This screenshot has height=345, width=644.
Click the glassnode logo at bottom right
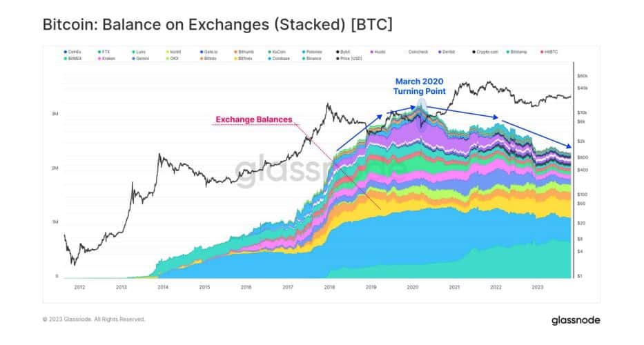pos(576,320)
